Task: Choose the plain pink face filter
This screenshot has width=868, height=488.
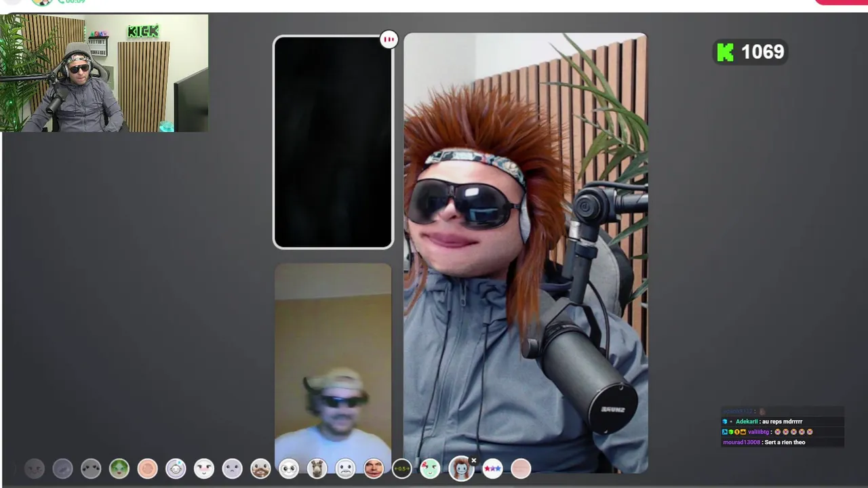Action: pyautogui.click(x=521, y=468)
